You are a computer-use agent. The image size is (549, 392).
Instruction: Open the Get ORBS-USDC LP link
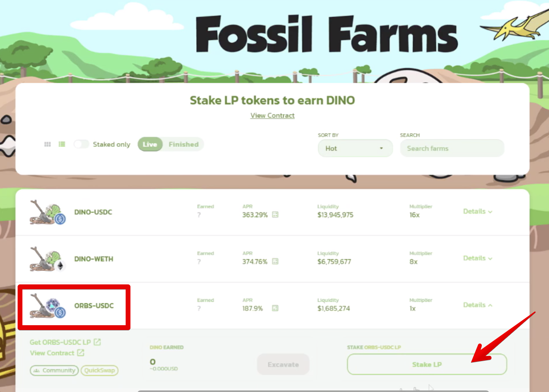(x=65, y=342)
